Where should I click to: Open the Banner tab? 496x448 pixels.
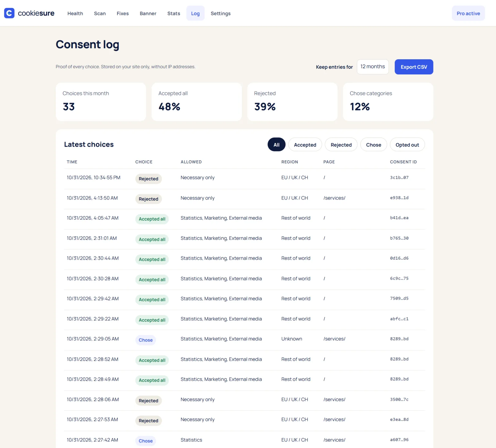pyautogui.click(x=148, y=13)
